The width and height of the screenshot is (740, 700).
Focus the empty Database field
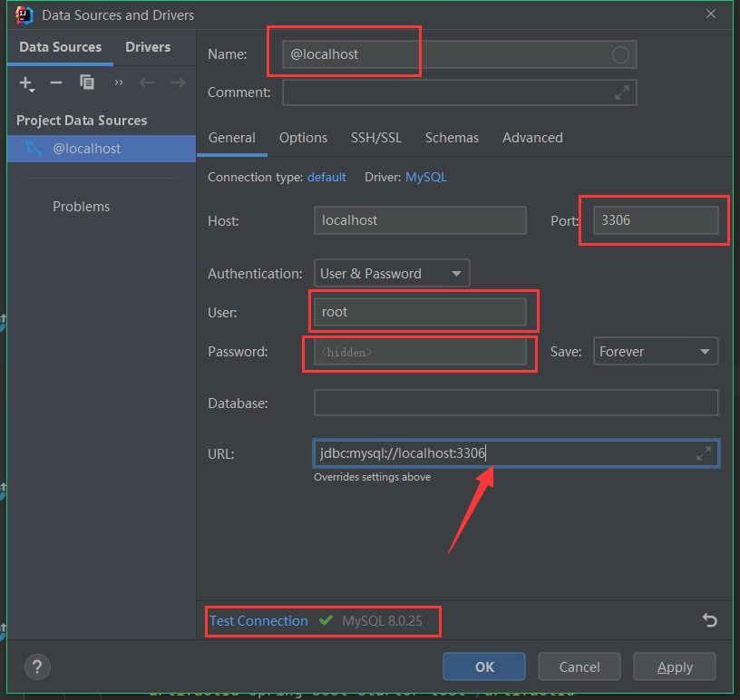pos(516,403)
